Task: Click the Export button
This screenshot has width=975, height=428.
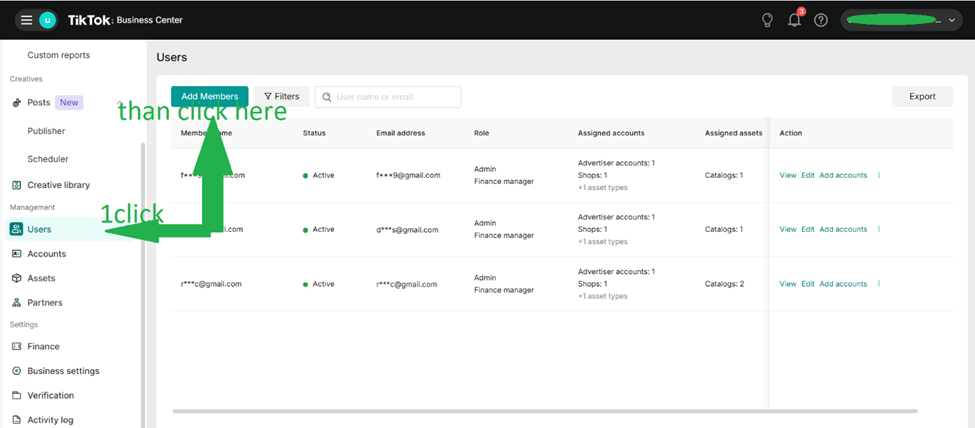Action: click(x=922, y=97)
